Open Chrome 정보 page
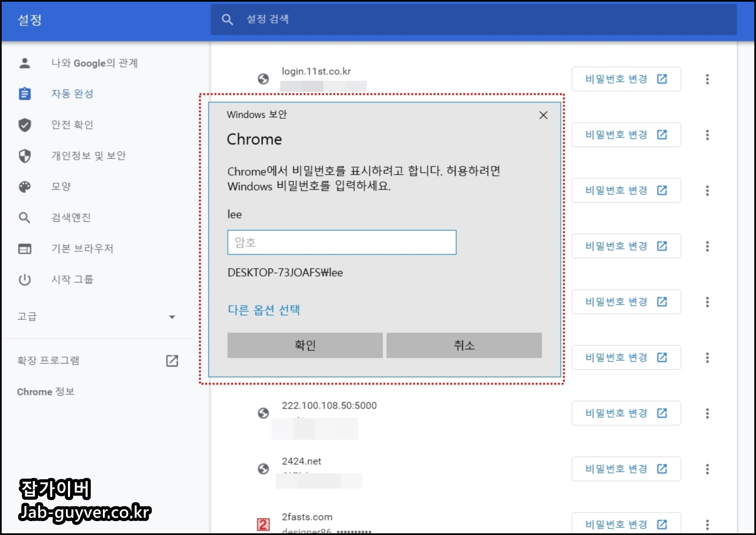Viewport: 756px width, 535px height. pyautogui.click(x=46, y=392)
